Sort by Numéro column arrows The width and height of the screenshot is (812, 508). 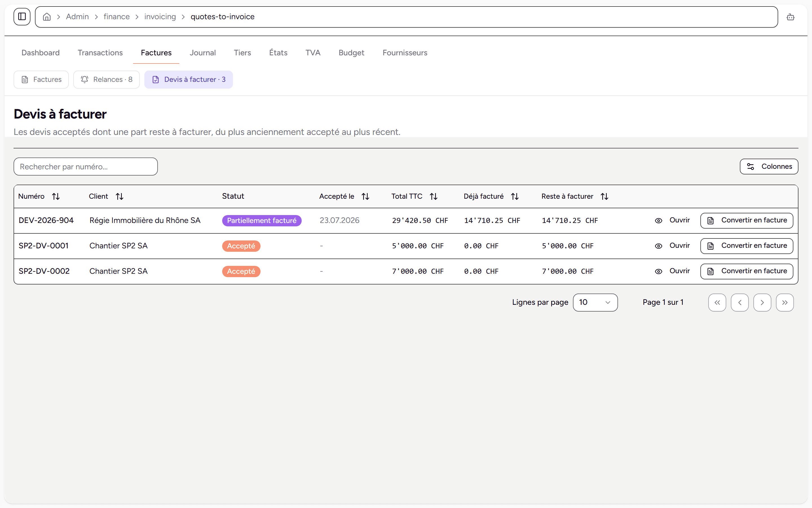tap(56, 196)
